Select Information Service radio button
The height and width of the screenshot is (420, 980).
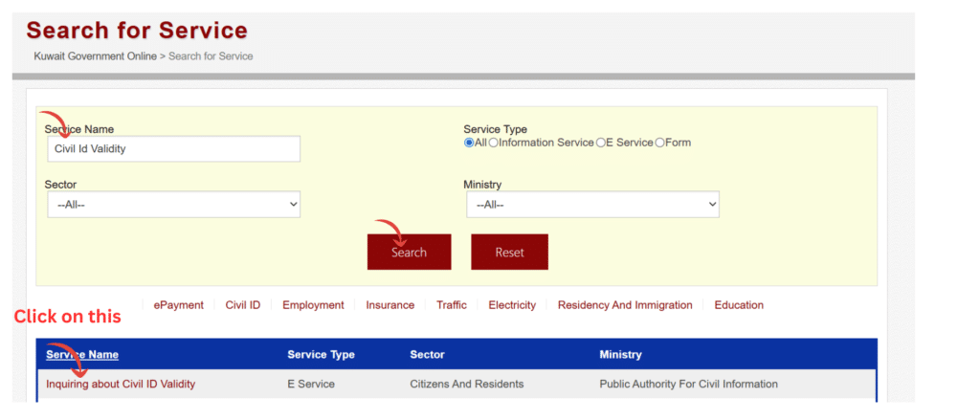click(x=493, y=143)
